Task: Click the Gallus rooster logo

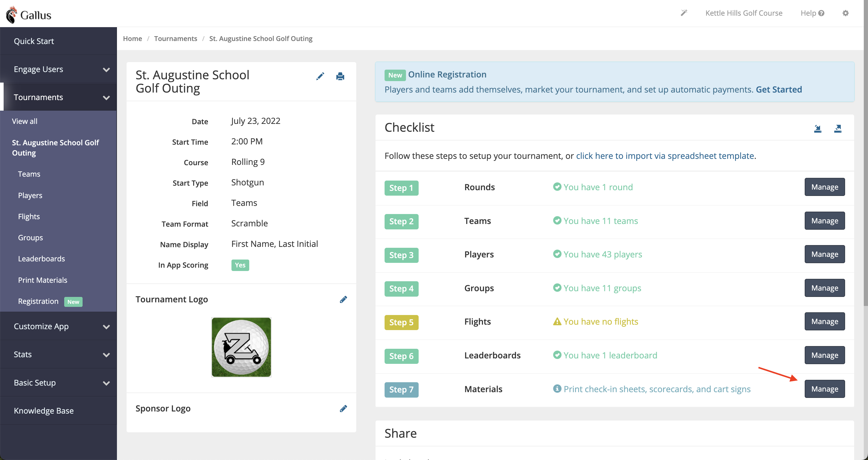Action: 29,14
